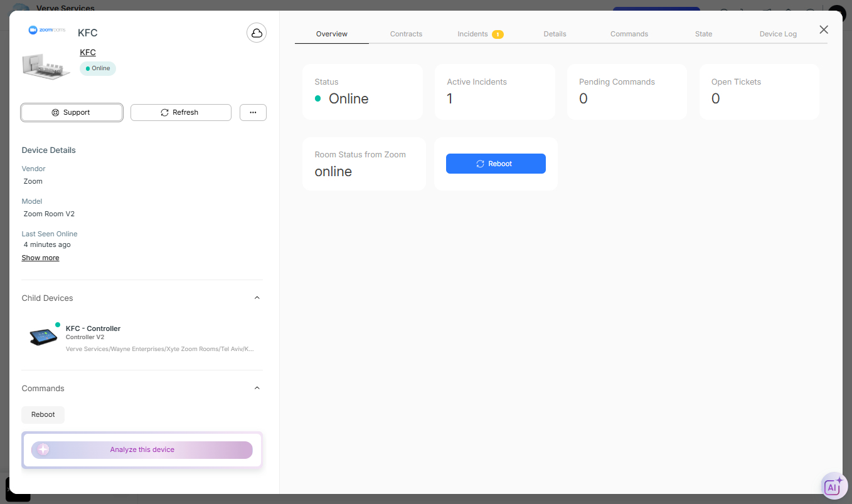Open the KFC - Controller child device

coord(142,337)
